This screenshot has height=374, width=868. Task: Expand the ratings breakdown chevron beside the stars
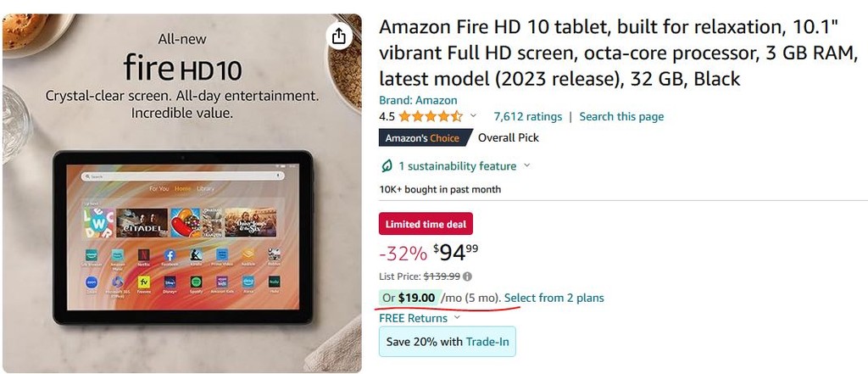point(473,116)
